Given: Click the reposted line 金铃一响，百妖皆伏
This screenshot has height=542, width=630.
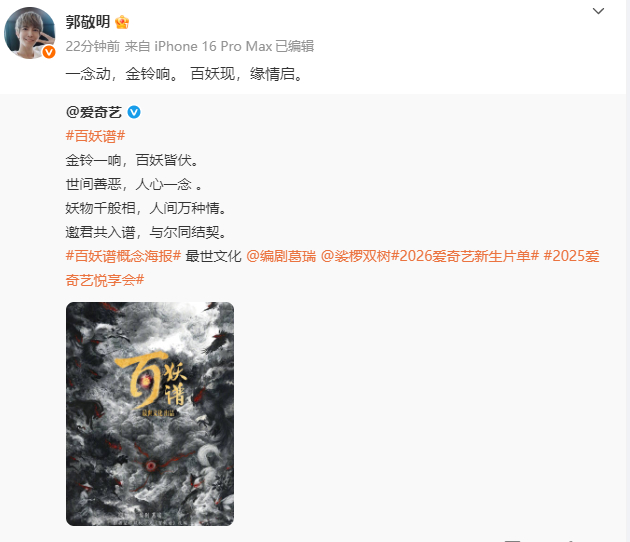Looking at the screenshot, I should click(x=133, y=160).
